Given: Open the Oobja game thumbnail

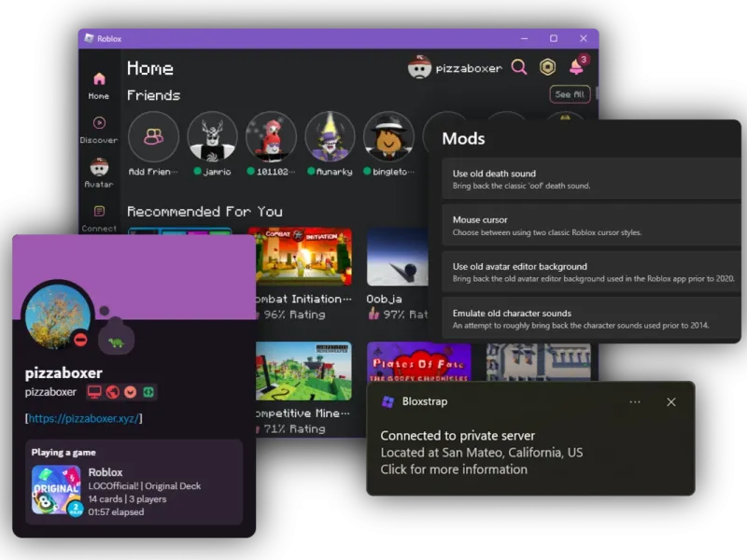Looking at the screenshot, I should pos(398,258).
